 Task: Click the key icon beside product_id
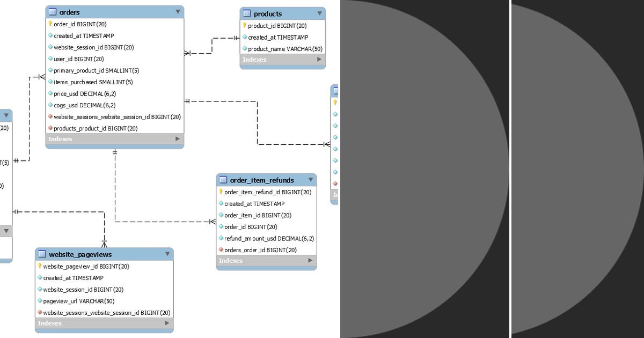pyautogui.click(x=246, y=25)
